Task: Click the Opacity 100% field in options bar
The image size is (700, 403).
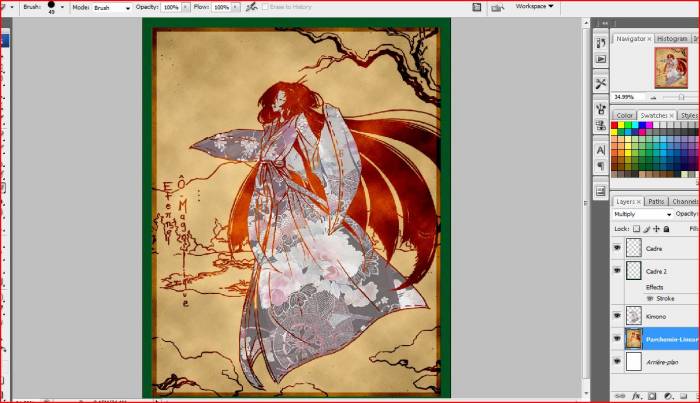Action: click(171, 8)
